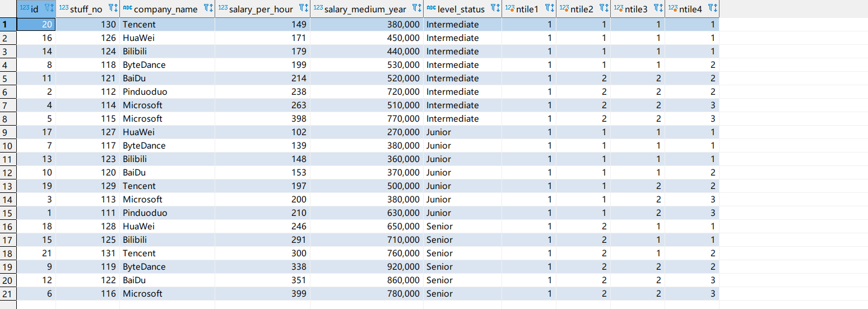Click salary_medium_year cell showing 770,000
This screenshot has height=309, width=868.
pos(366,118)
